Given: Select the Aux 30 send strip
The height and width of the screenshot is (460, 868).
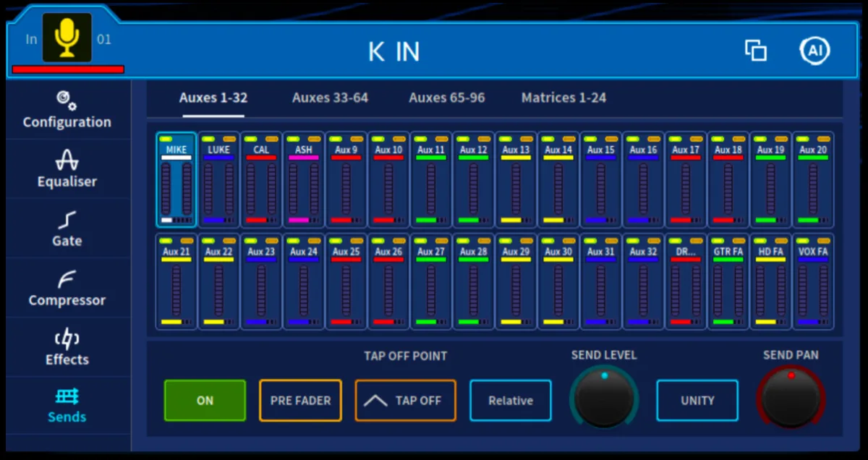Looking at the screenshot, I should tap(558, 282).
